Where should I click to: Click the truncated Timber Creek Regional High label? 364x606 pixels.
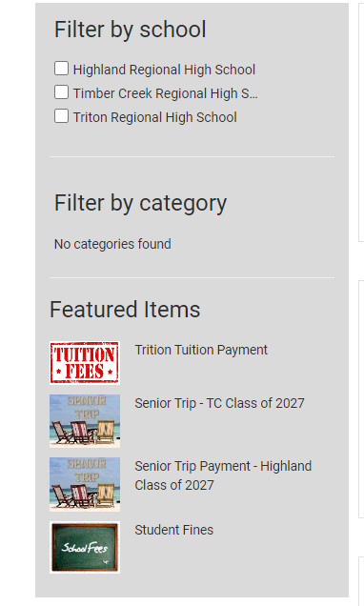pyautogui.click(x=166, y=93)
